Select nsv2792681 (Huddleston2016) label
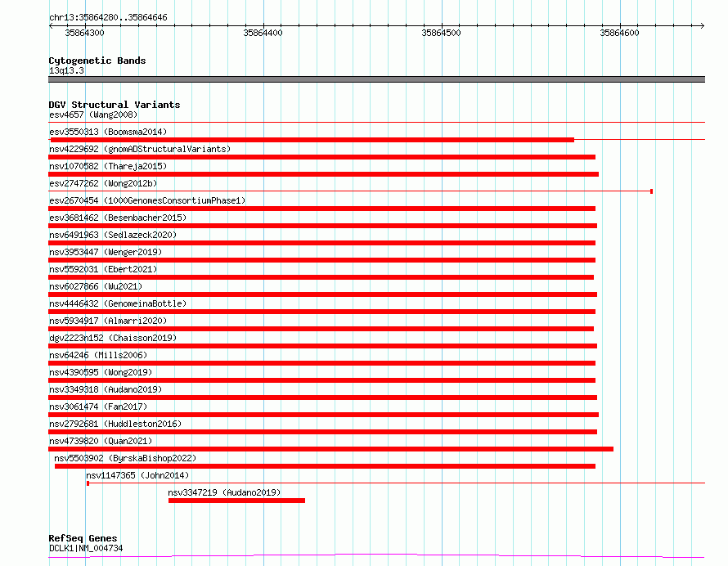 pyautogui.click(x=115, y=424)
